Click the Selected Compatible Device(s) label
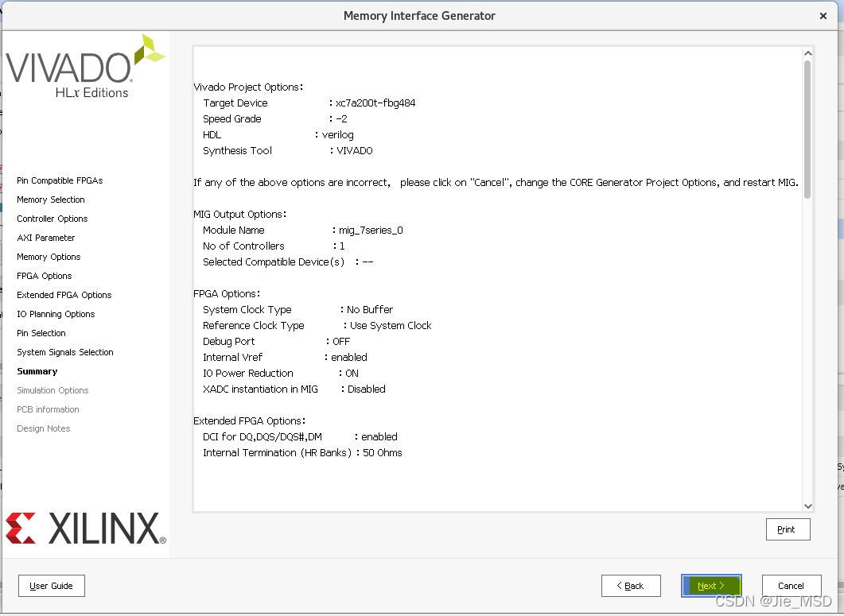 click(x=274, y=262)
